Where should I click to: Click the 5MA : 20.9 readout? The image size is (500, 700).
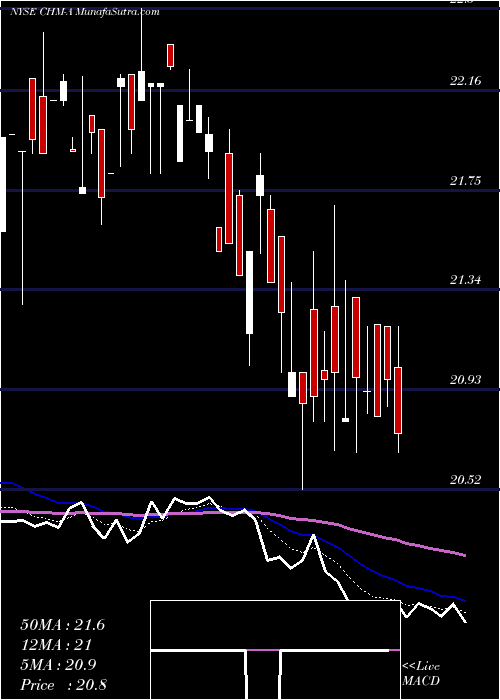(x=58, y=665)
